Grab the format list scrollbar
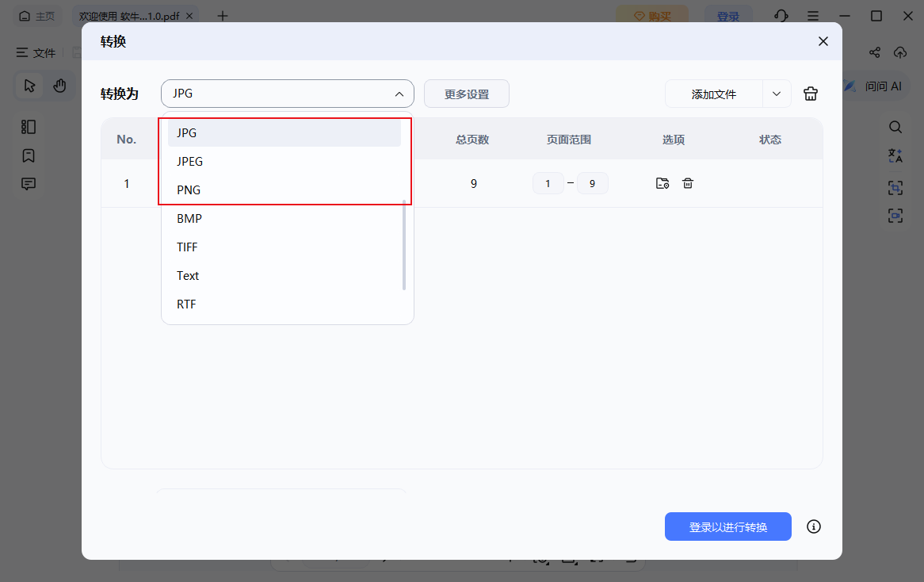The image size is (924, 582). 404,245
